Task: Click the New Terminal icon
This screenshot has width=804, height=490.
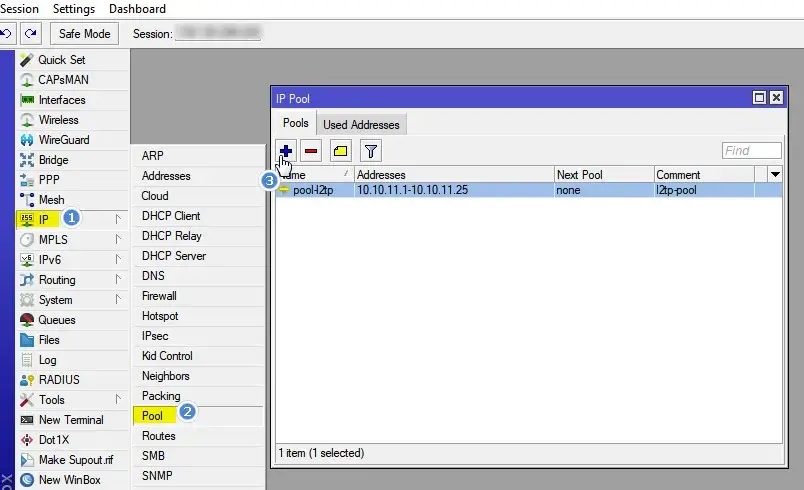Action: [27, 420]
